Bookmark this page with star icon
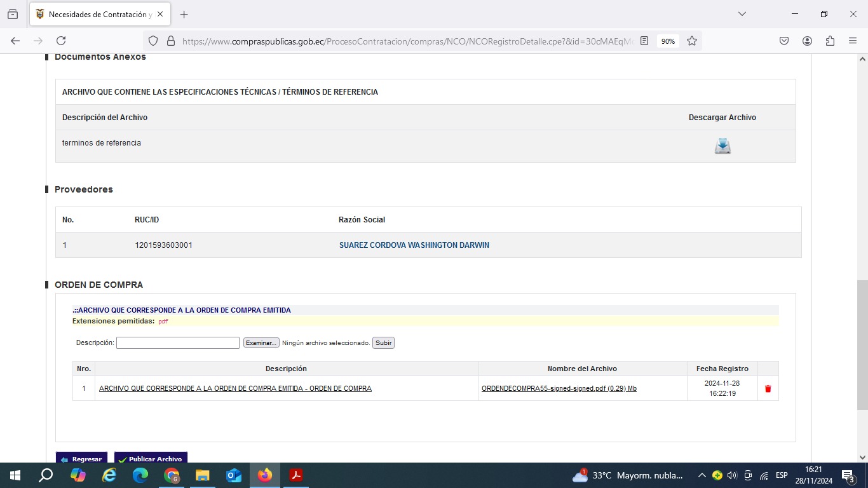The image size is (868, 488). (692, 41)
